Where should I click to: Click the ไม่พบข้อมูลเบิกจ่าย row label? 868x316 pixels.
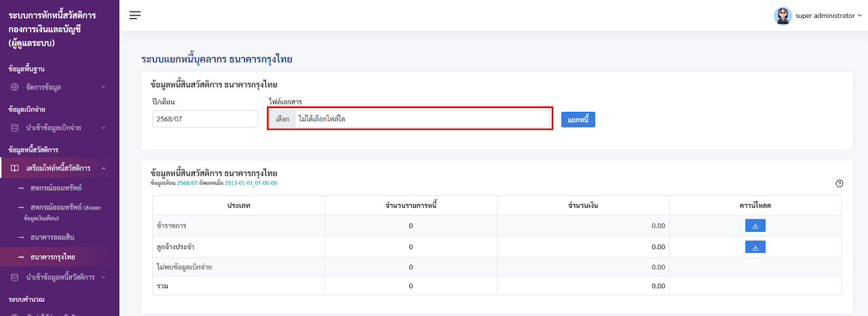(x=184, y=267)
